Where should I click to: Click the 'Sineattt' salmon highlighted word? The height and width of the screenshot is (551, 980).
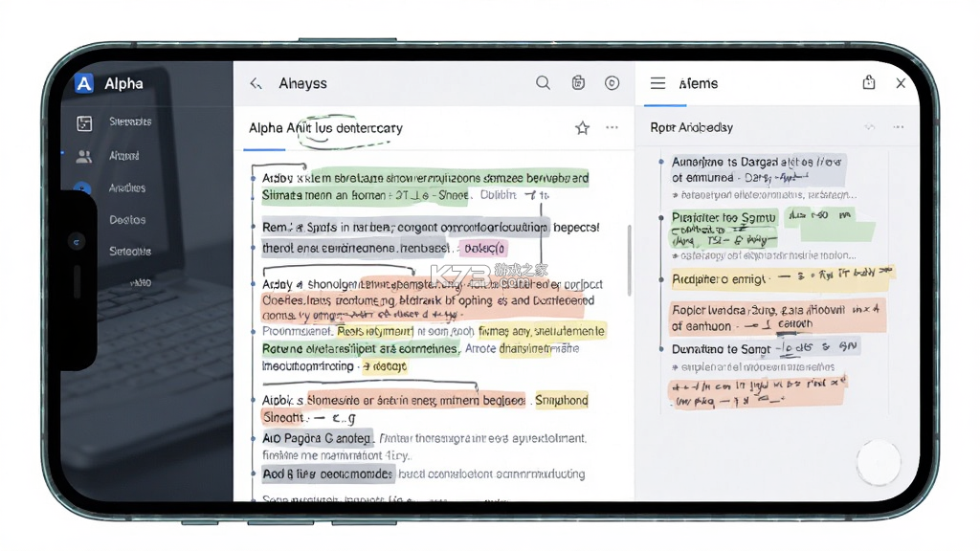283,417
